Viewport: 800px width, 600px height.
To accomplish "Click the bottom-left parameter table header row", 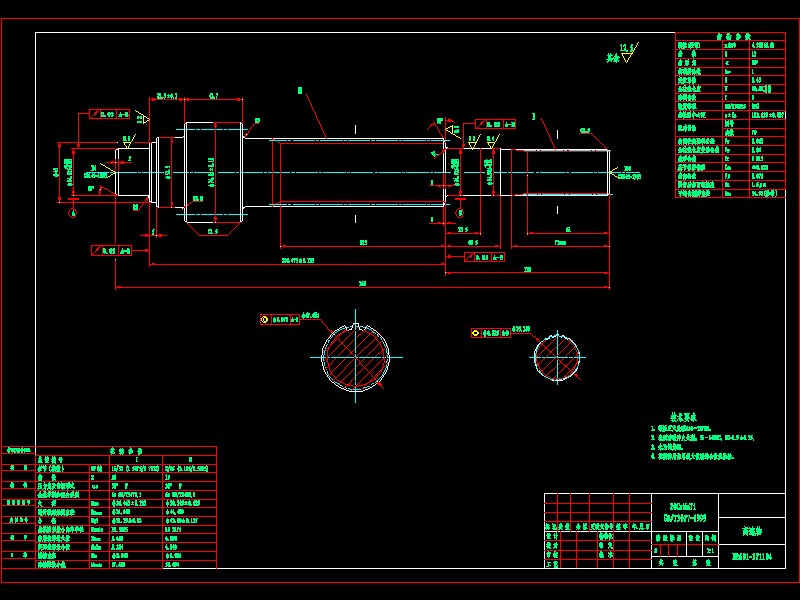I will coord(110,451).
